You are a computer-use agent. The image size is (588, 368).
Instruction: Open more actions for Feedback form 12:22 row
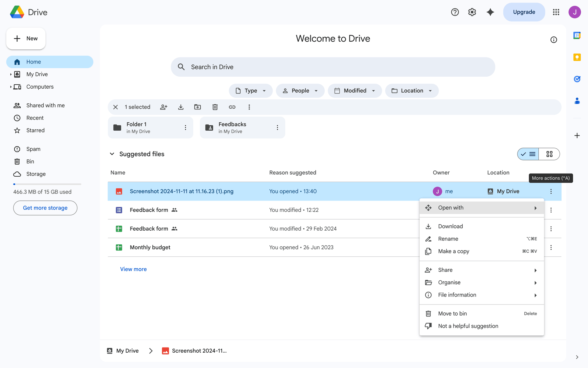click(x=551, y=210)
